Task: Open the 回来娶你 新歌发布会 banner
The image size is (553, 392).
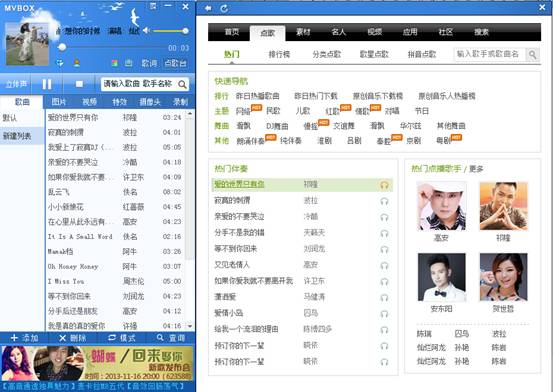Action: point(97,363)
